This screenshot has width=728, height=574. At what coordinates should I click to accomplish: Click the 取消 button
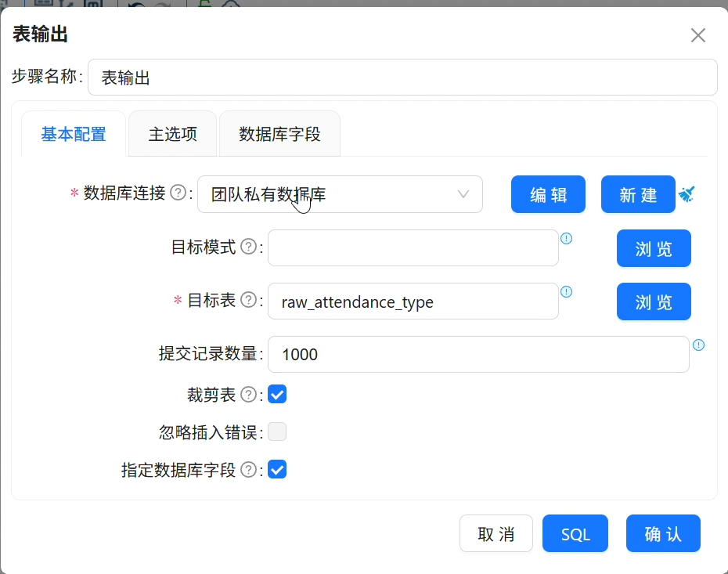click(x=496, y=533)
